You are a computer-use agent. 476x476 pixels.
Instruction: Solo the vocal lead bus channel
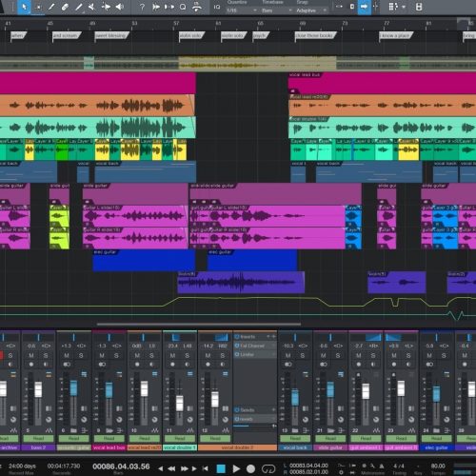[x=116, y=355]
